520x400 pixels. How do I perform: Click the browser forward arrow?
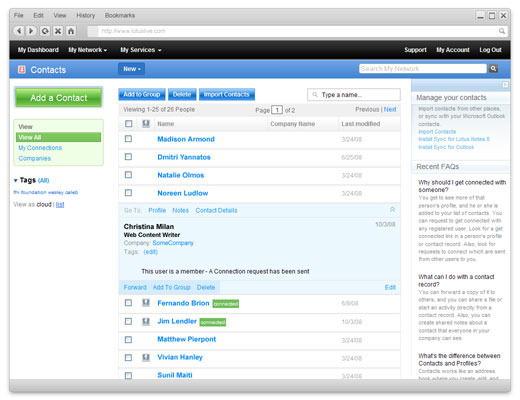(31, 31)
